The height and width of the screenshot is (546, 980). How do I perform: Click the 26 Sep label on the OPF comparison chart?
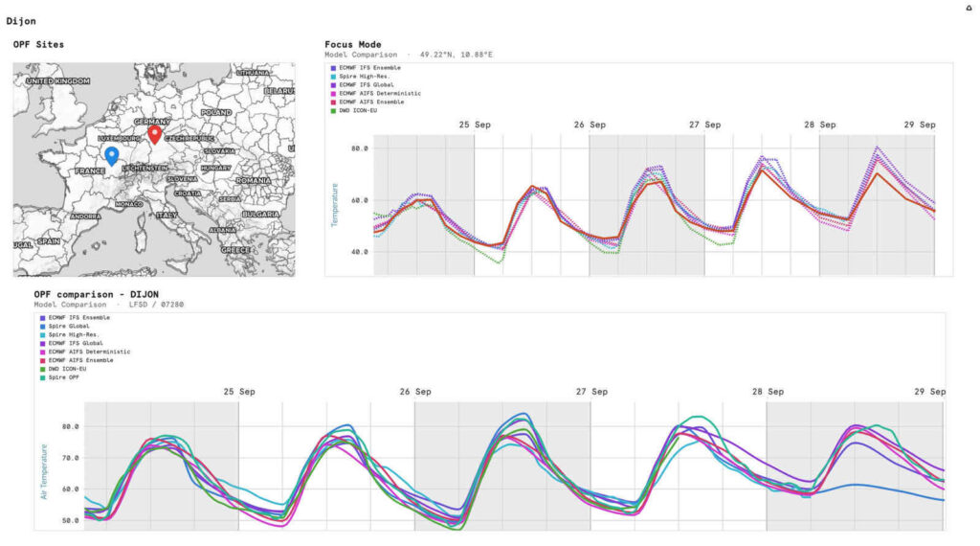click(415, 392)
